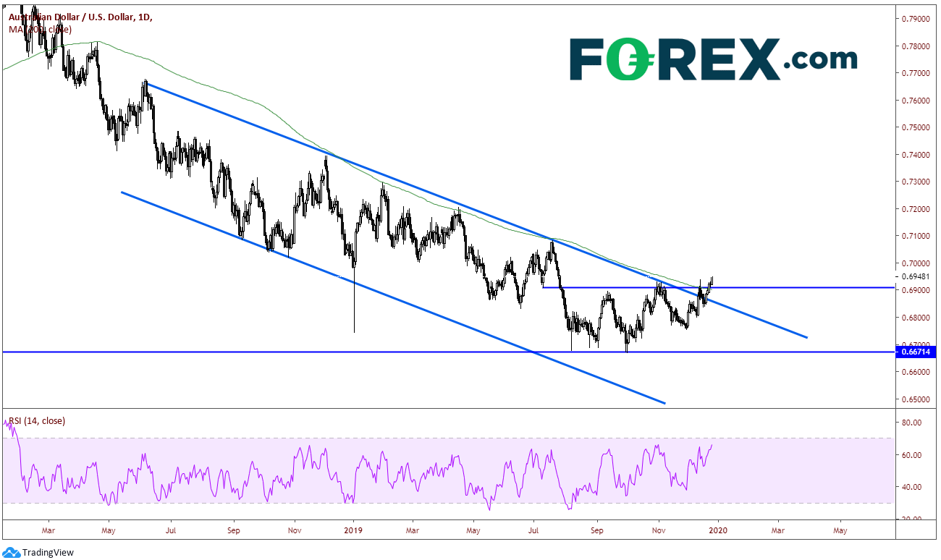
Task: Click the 0.78000 price axis value
Action: [x=916, y=46]
